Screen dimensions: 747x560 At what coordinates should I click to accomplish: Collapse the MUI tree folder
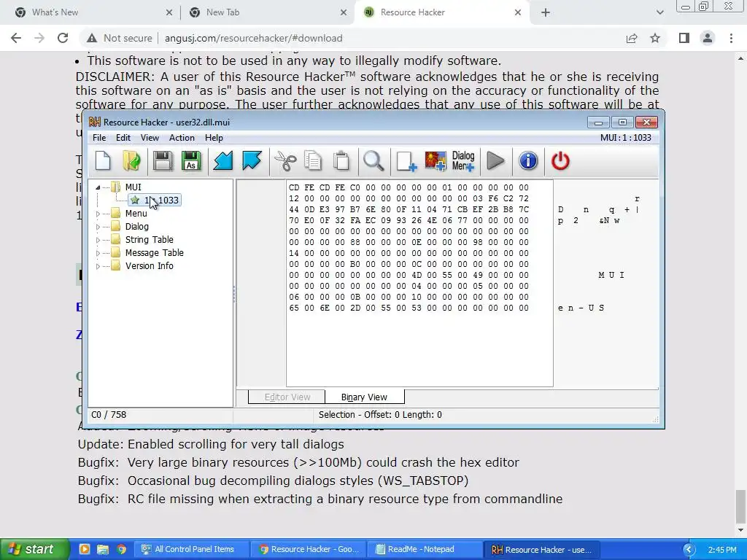pos(98,187)
